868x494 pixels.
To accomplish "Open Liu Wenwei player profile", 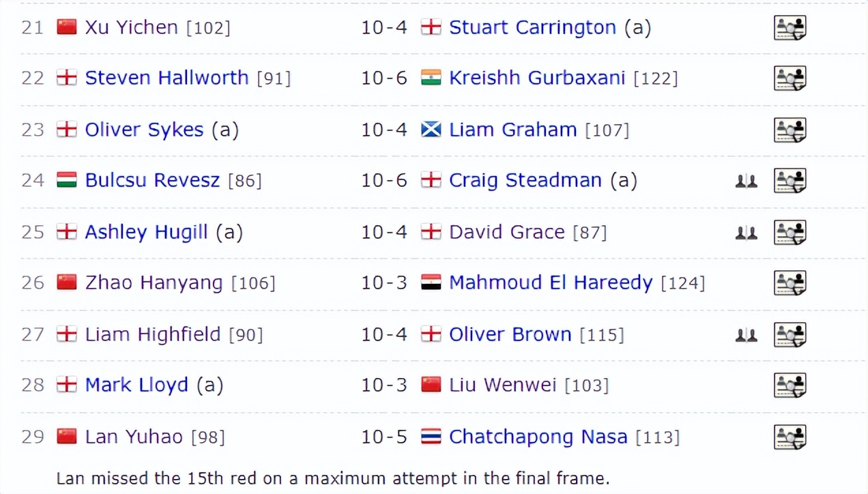I will tap(502, 385).
